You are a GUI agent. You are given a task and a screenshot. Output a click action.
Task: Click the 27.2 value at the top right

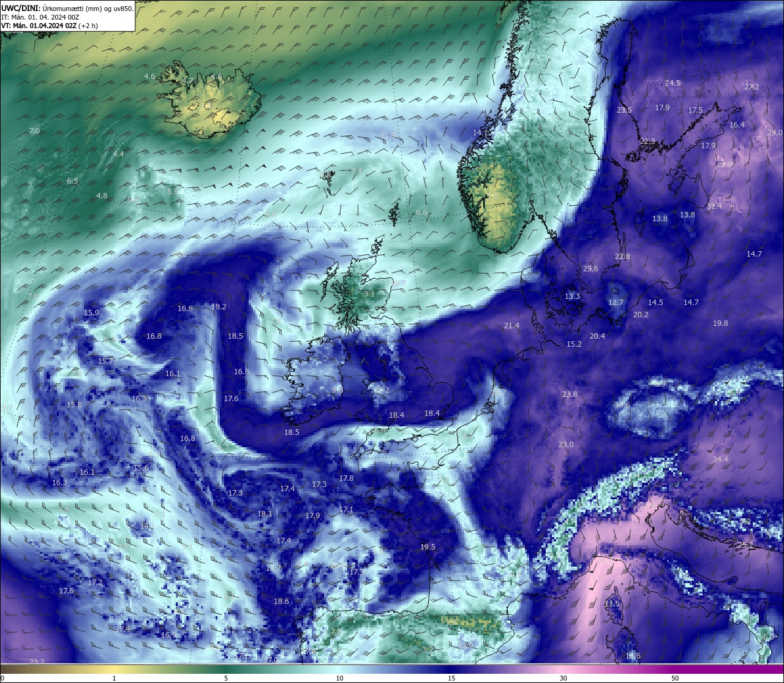point(752,86)
